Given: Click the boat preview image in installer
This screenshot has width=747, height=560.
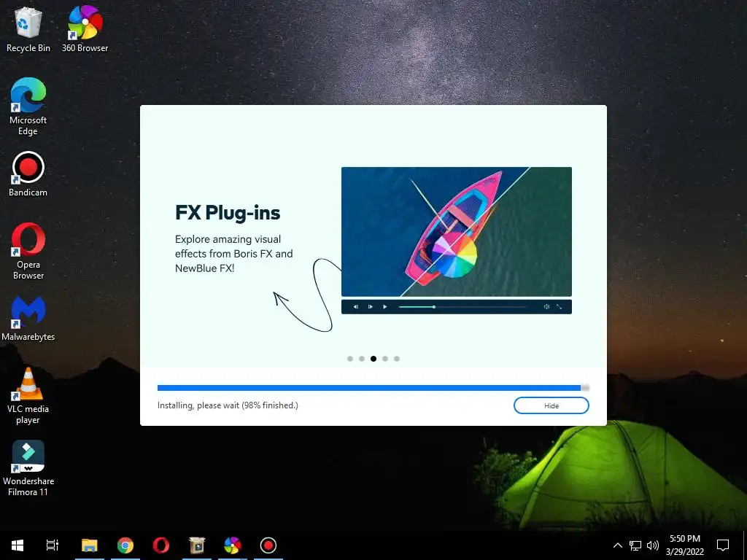Looking at the screenshot, I should click(x=457, y=231).
